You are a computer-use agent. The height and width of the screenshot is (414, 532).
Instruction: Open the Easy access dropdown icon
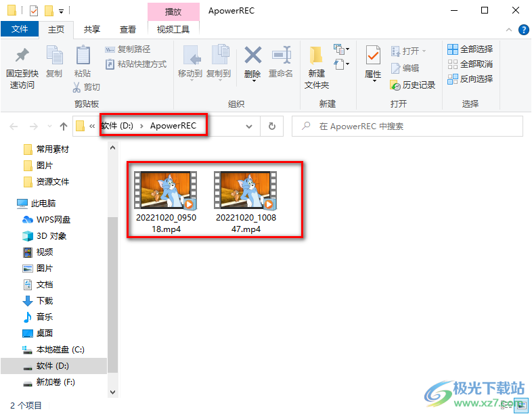(341, 64)
